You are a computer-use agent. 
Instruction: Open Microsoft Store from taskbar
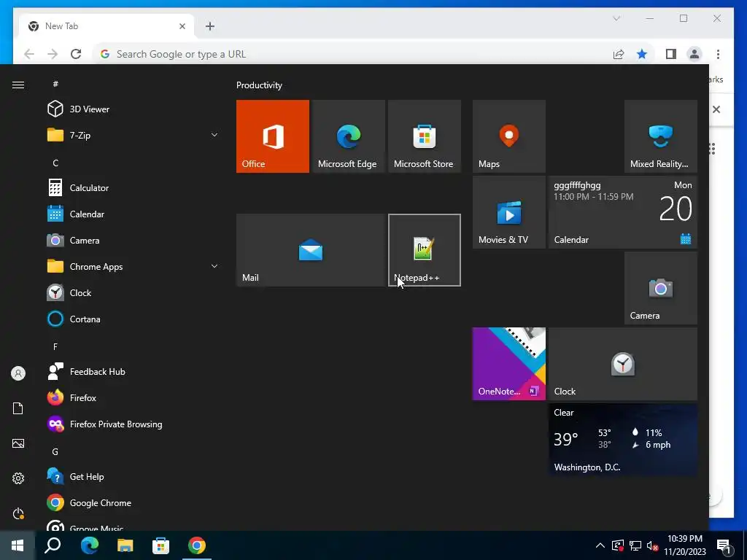[x=160, y=545]
